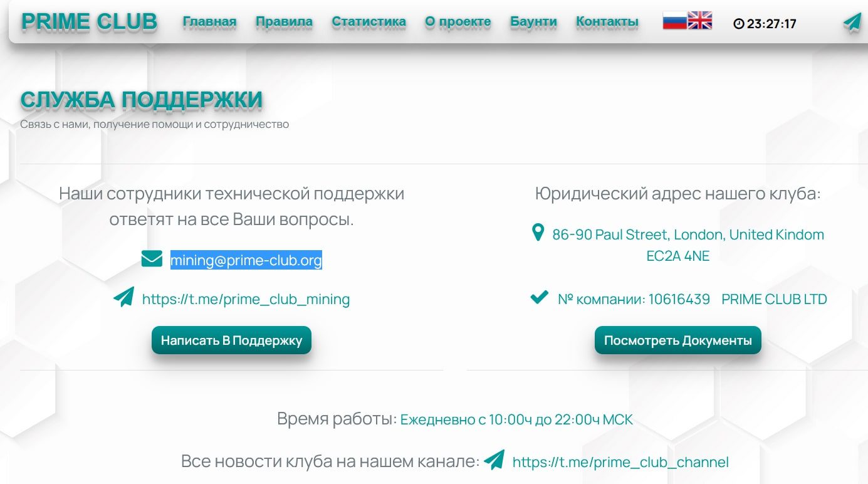The image size is (868, 484).
Task: Click the 23:27:17 clock display
Action: (771, 24)
